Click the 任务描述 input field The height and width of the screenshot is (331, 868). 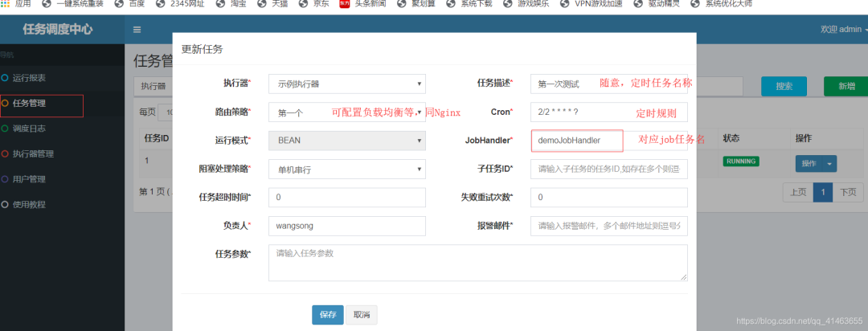pyautogui.click(x=609, y=84)
